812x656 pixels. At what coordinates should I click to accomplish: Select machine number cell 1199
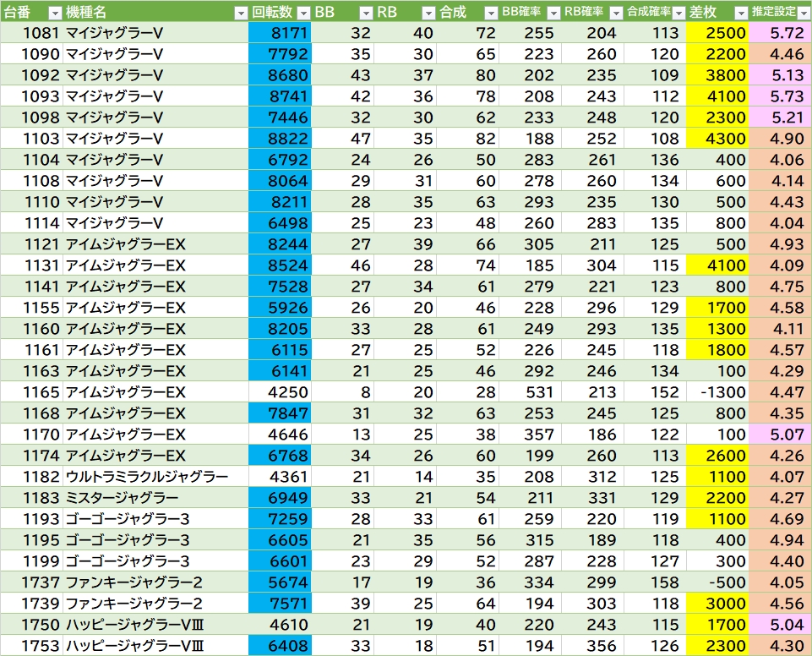[31, 561]
